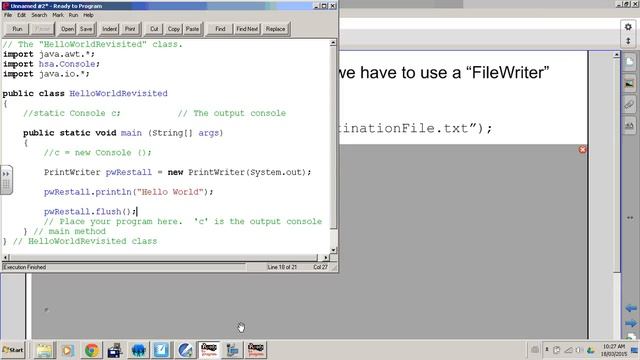640x360 pixels.
Task: Click the blue previous page arrow
Action: 631,308
